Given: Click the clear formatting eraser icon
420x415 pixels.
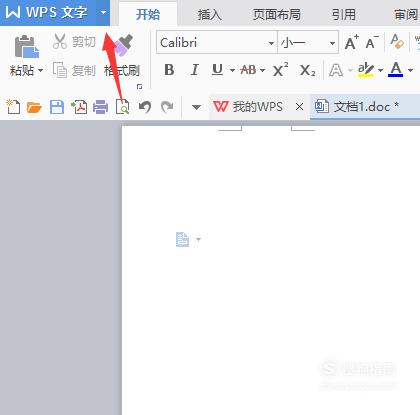Looking at the screenshot, I should (397, 42).
